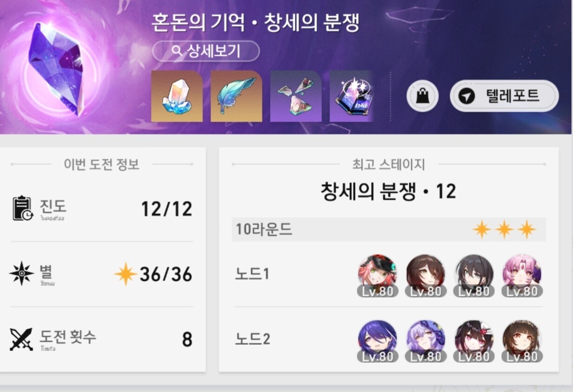573x392 pixels.
Task: Select the crystal shards reward icon
Action: tap(296, 96)
